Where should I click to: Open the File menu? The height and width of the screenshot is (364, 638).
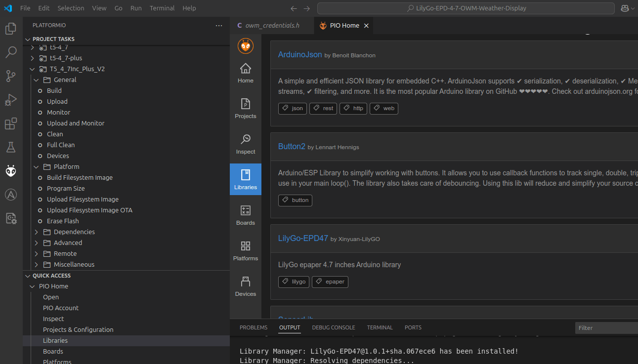coord(25,8)
